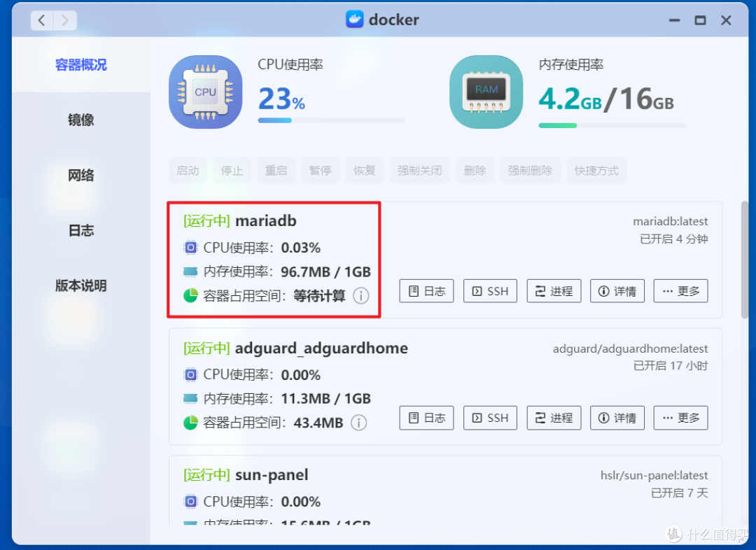Open 日志 for the mariadb container
Image resolution: width=756 pixels, height=550 pixels.
[x=427, y=291]
